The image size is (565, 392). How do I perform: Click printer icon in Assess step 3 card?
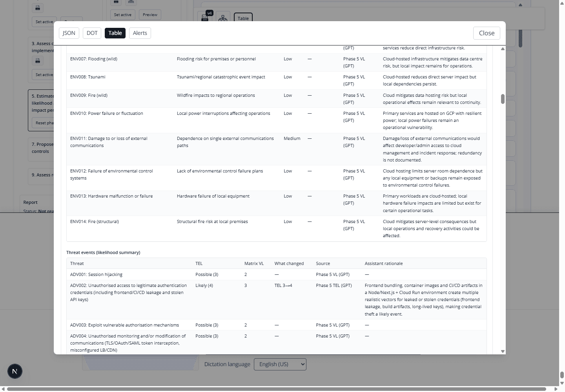(38, 60)
